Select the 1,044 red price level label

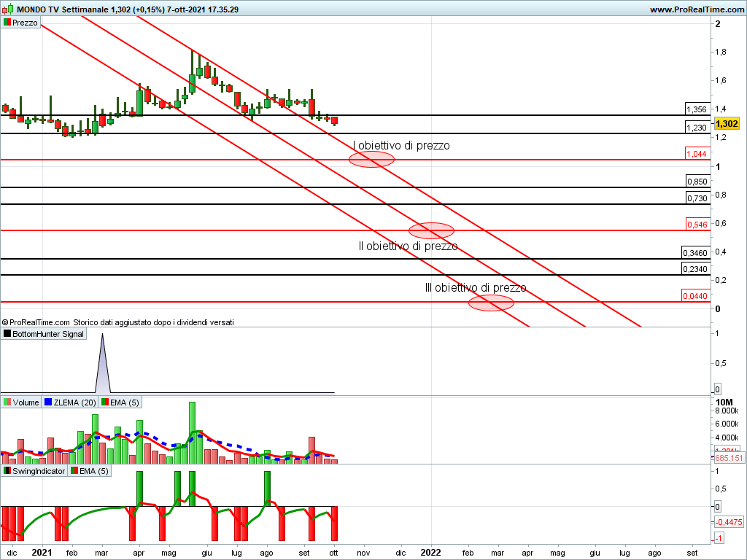pyautogui.click(x=697, y=154)
